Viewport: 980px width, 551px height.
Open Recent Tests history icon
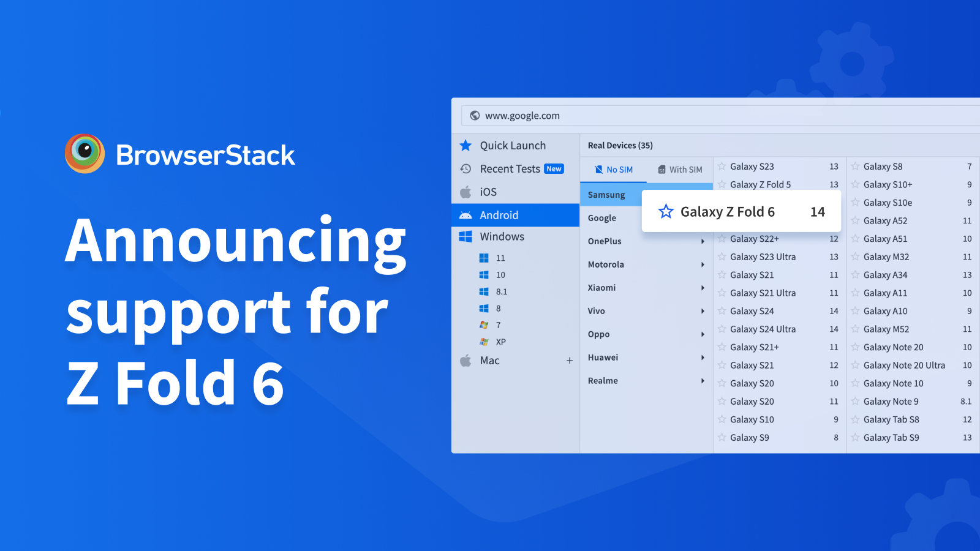[x=466, y=169]
